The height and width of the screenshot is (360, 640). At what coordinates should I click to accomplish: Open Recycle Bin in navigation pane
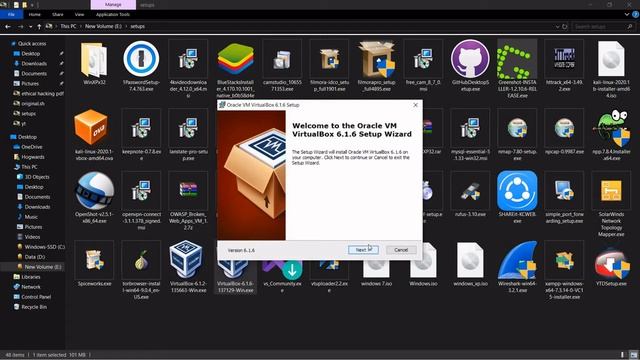pyautogui.click(x=33, y=307)
